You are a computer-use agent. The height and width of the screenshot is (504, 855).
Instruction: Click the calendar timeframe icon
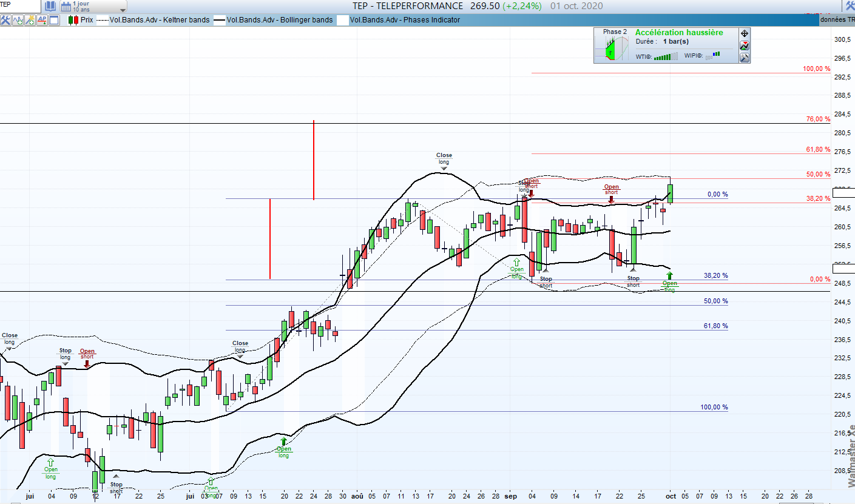65,7
